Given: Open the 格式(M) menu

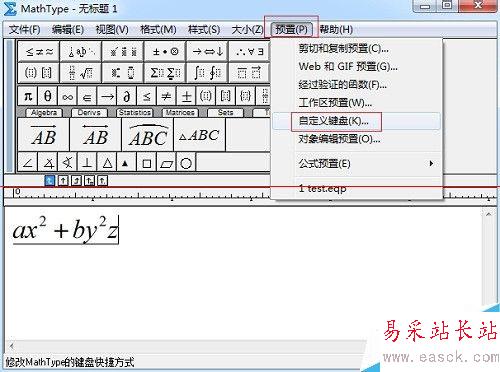Looking at the screenshot, I should pos(158,30).
